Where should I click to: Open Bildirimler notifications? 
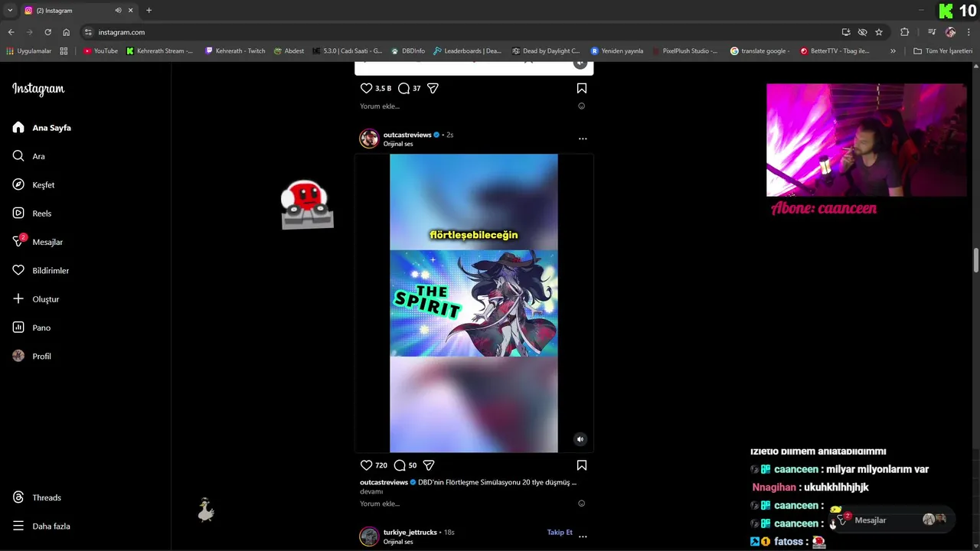(41, 271)
